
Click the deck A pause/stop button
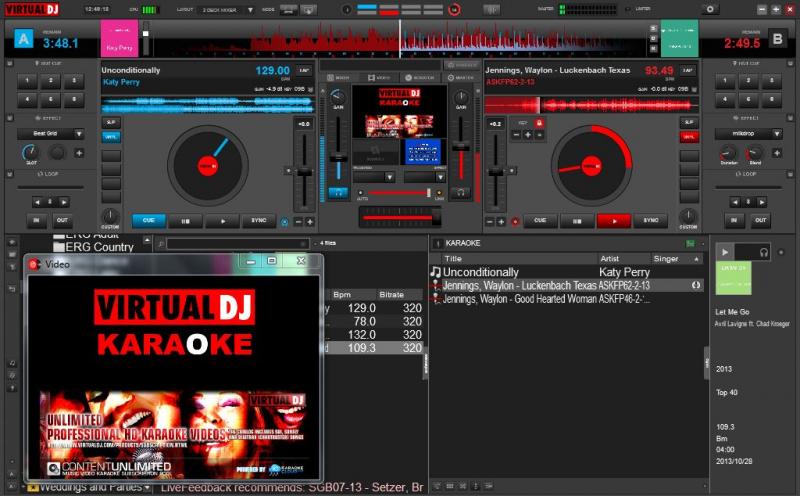[186, 221]
